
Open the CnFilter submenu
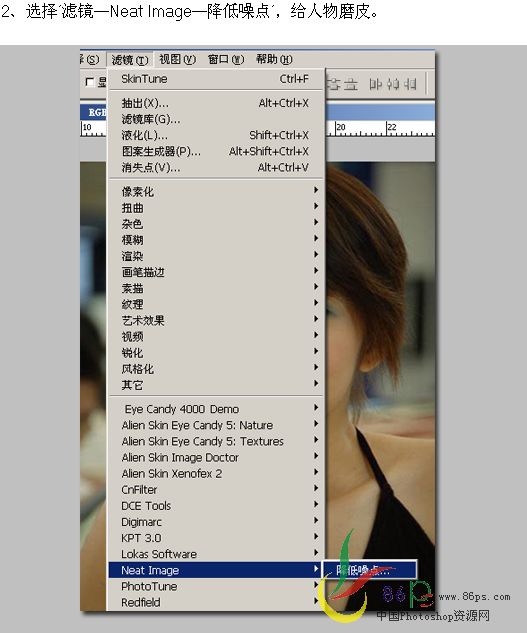click(215, 490)
